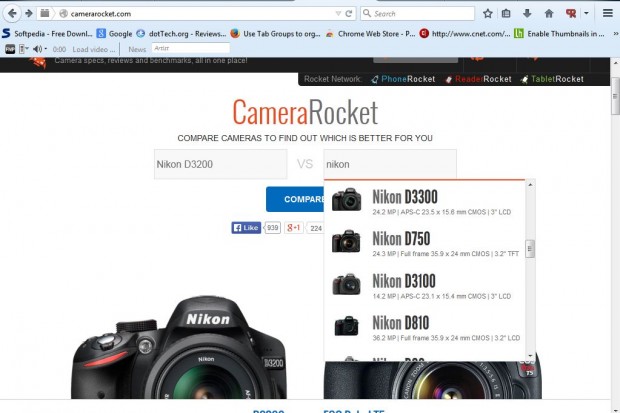
Task: Click the Facebook Like button
Action: (x=246, y=228)
